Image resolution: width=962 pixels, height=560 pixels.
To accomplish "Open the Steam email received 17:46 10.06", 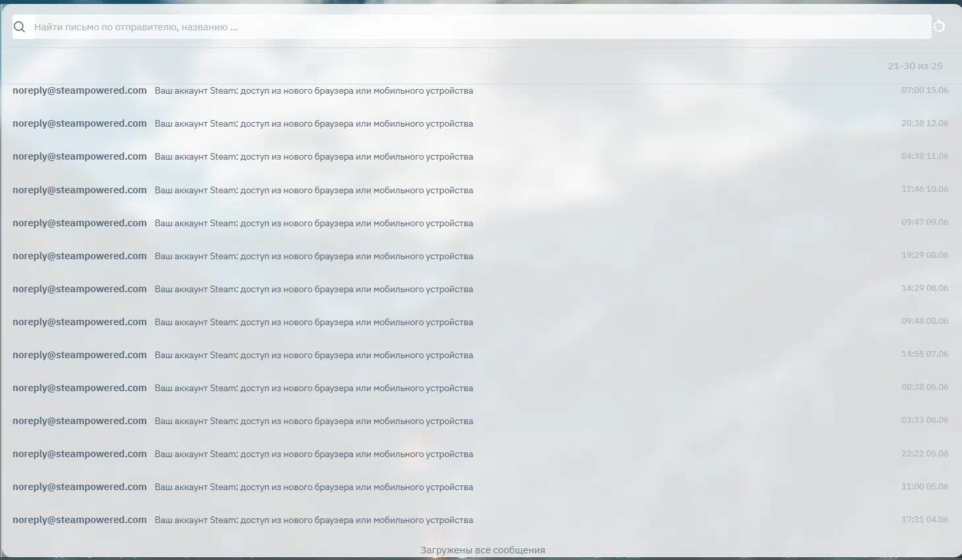I will [480, 190].
